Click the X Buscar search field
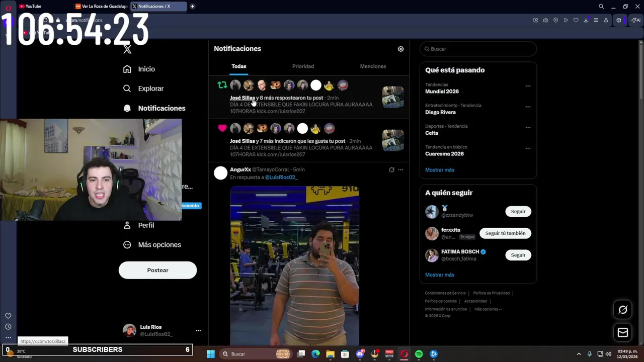The height and width of the screenshot is (362, 644). pyautogui.click(x=478, y=49)
